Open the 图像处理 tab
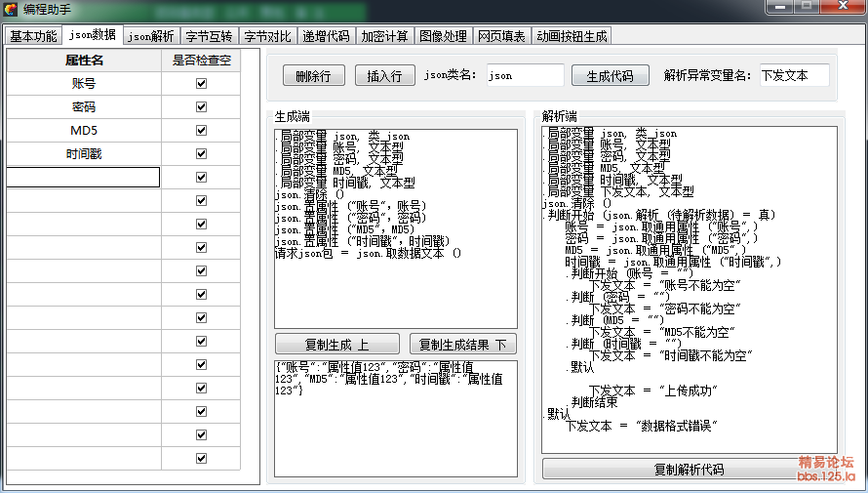The image size is (868, 493). coord(443,36)
